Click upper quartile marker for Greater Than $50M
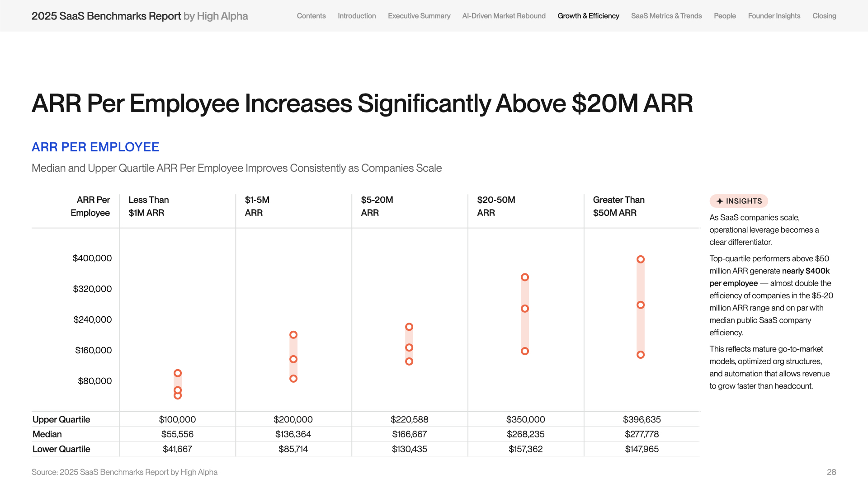Screen dimensions: 868x488 [x=641, y=259]
